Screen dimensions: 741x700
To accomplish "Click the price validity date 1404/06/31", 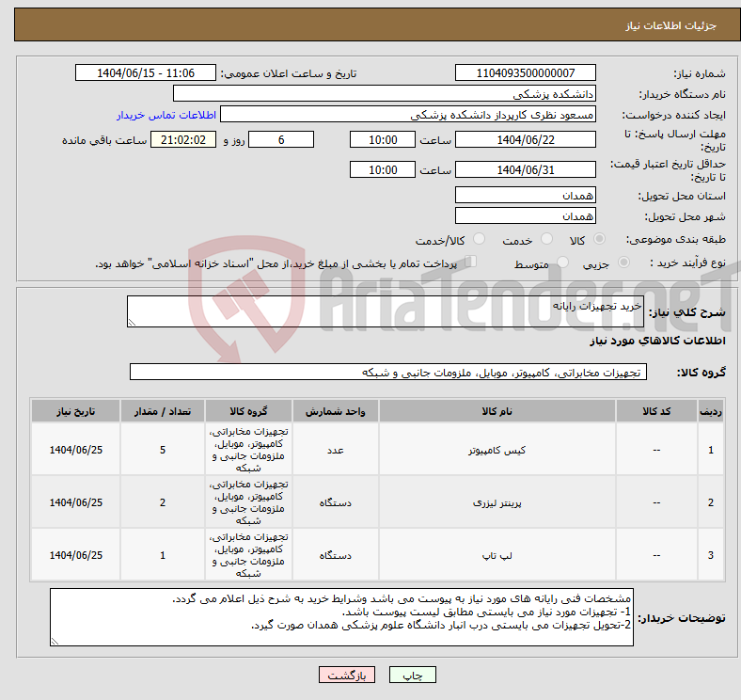I will coord(525,169).
